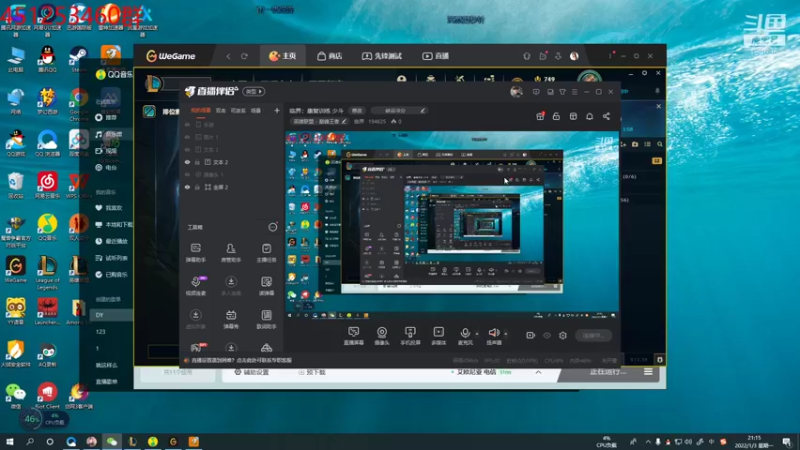Open 直播伴侣 title bar menu icon

[574, 92]
